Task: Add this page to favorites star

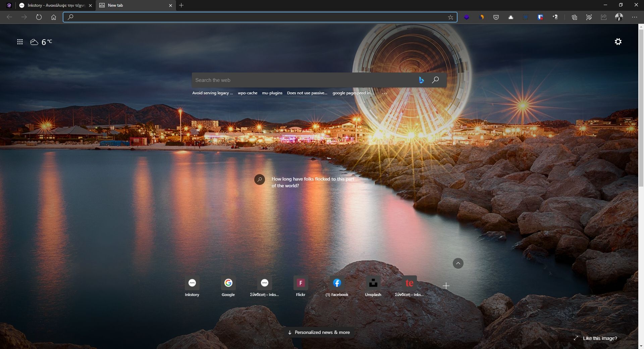Action: click(450, 17)
